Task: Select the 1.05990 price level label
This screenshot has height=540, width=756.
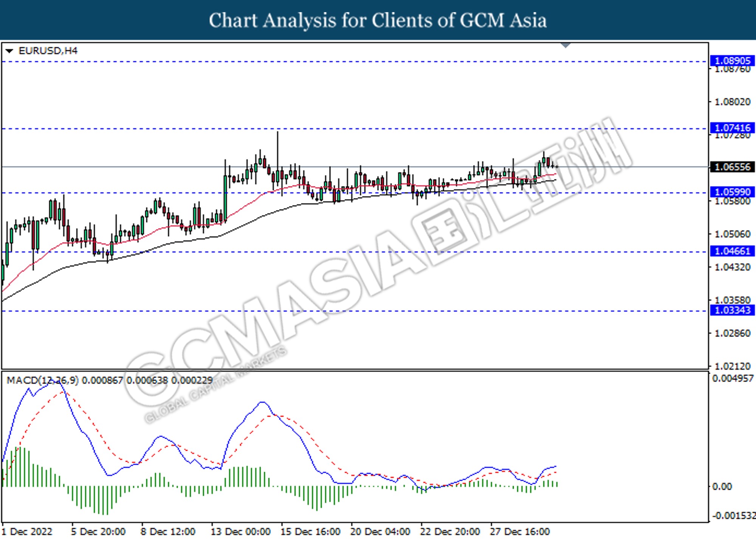Action: [732, 192]
